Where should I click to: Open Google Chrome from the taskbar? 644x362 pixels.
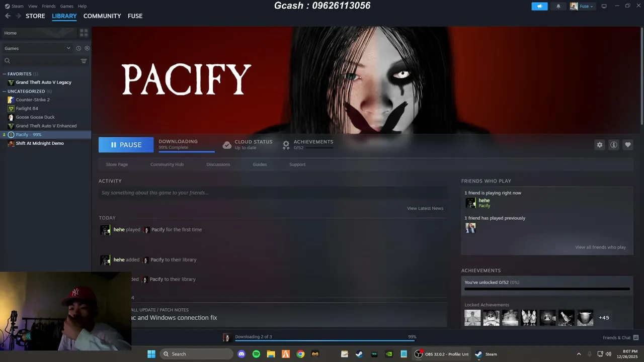(x=300, y=354)
